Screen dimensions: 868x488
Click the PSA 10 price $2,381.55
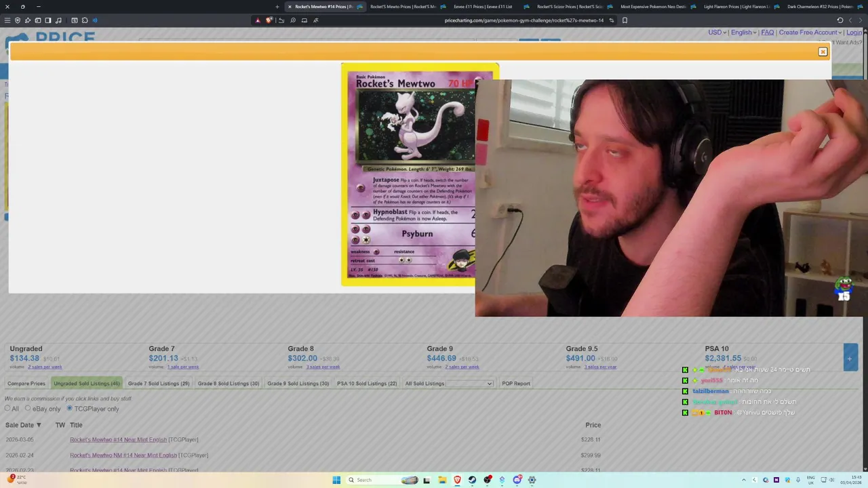pyautogui.click(x=723, y=359)
